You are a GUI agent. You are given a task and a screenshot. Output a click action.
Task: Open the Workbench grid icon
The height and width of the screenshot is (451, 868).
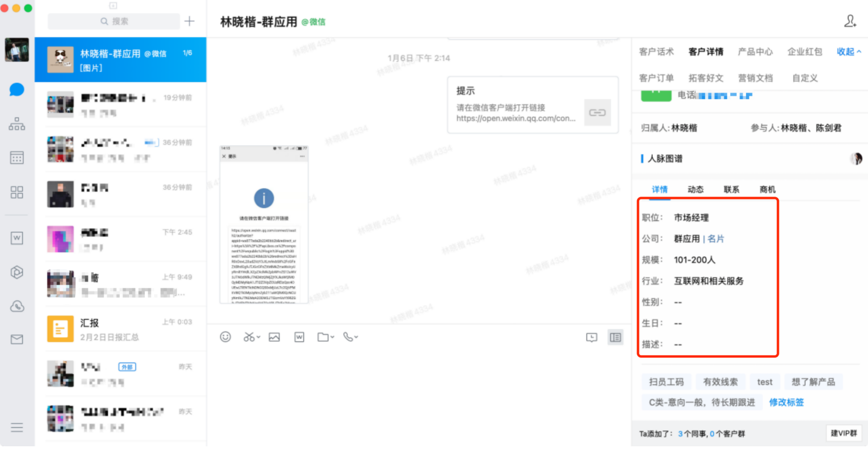click(17, 192)
